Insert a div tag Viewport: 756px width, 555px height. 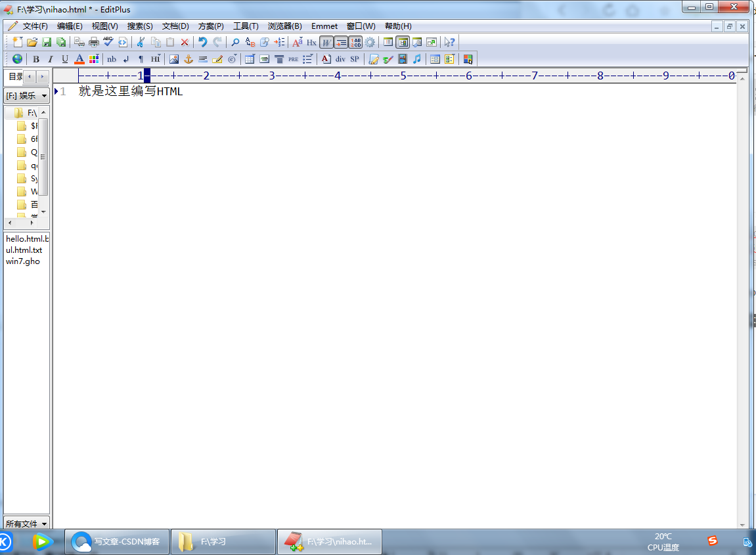tap(340, 59)
